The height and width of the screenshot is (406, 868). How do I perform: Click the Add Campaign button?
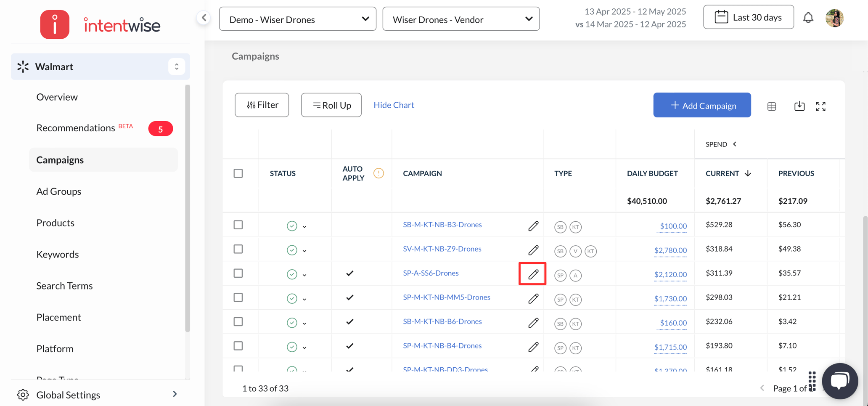click(x=701, y=105)
